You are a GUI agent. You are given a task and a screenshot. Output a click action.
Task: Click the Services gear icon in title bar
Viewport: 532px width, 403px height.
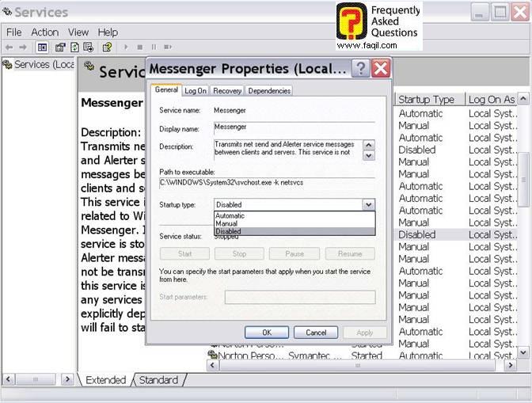(7, 11)
